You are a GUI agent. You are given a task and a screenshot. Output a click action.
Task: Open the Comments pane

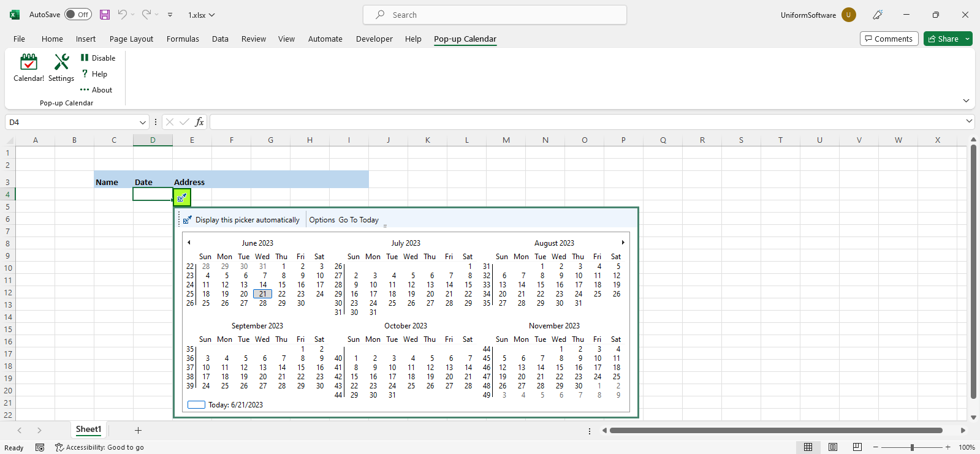pos(889,39)
